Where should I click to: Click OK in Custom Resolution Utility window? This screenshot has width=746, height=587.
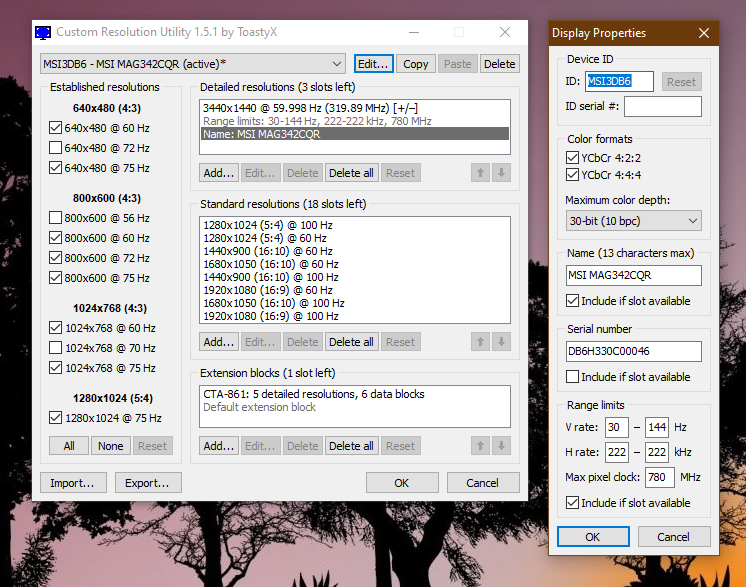402,483
